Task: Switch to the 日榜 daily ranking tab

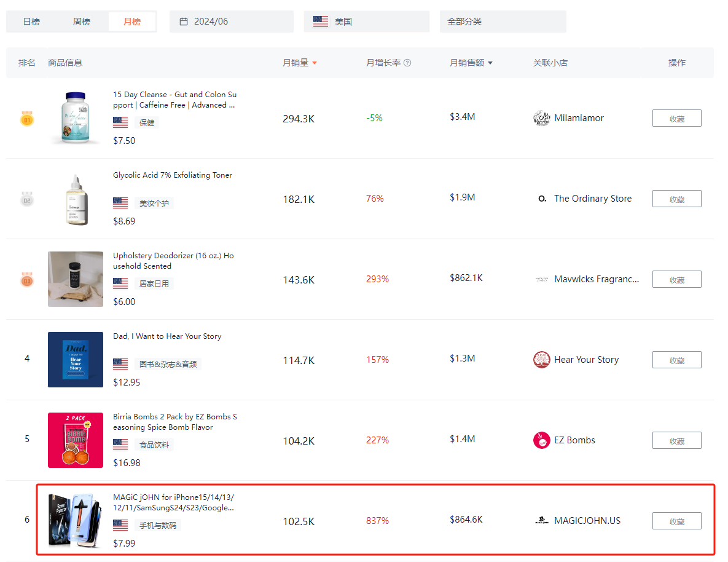Action: (31, 22)
